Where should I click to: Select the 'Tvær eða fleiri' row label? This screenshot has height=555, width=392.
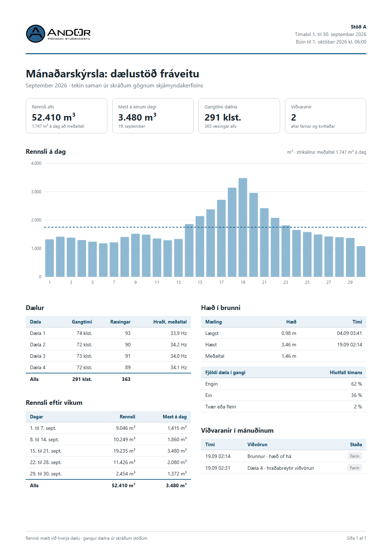pyautogui.click(x=221, y=407)
